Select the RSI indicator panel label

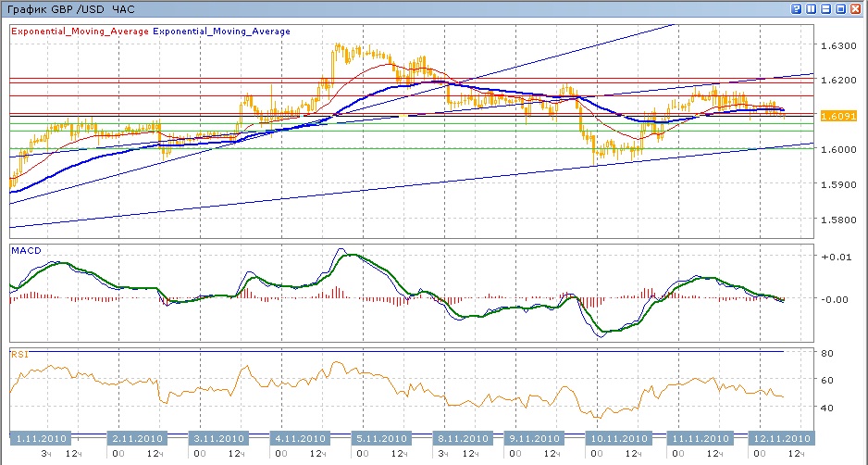[19, 353]
